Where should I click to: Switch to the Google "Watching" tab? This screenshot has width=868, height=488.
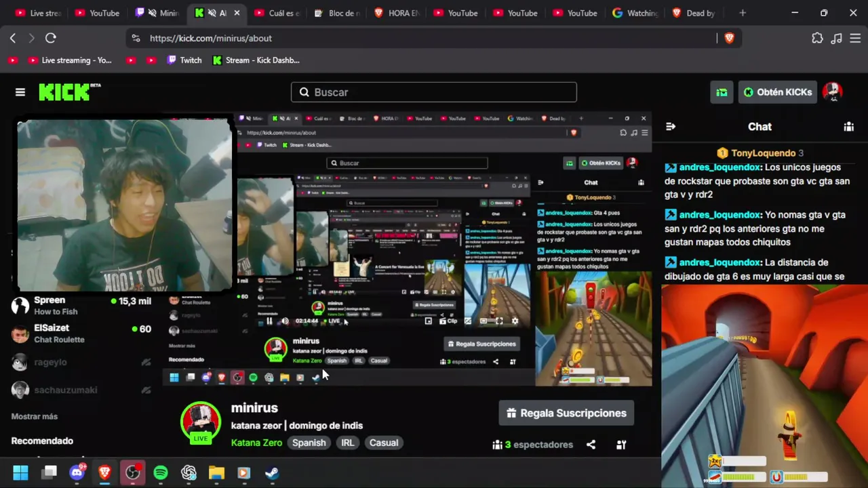coord(635,13)
